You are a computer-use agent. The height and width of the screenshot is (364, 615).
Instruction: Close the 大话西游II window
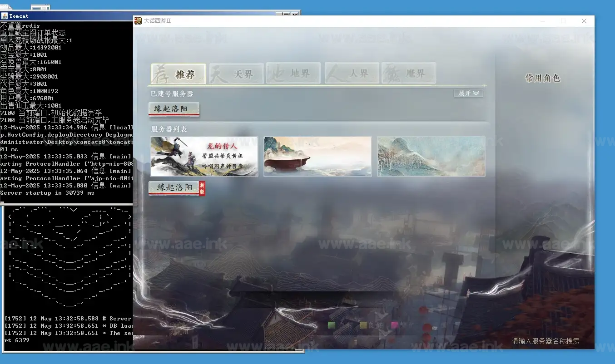[x=584, y=21]
